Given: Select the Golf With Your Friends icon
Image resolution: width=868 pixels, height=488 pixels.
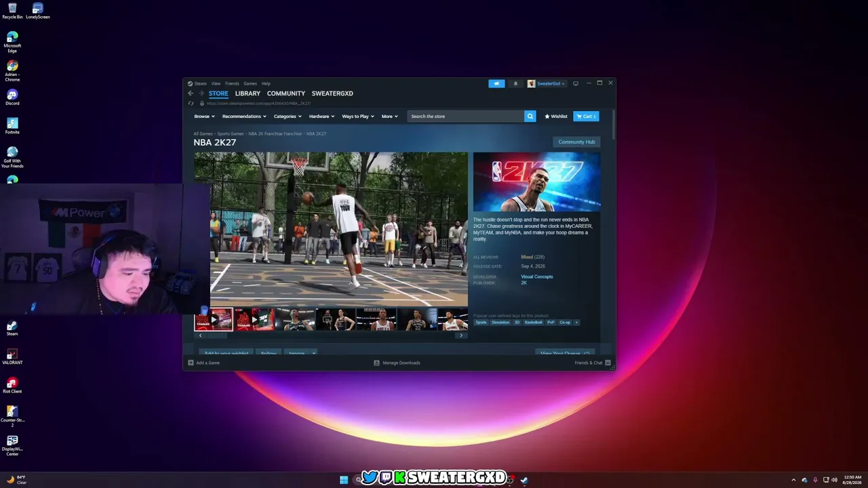Looking at the screenshot, I should [12, 157].
